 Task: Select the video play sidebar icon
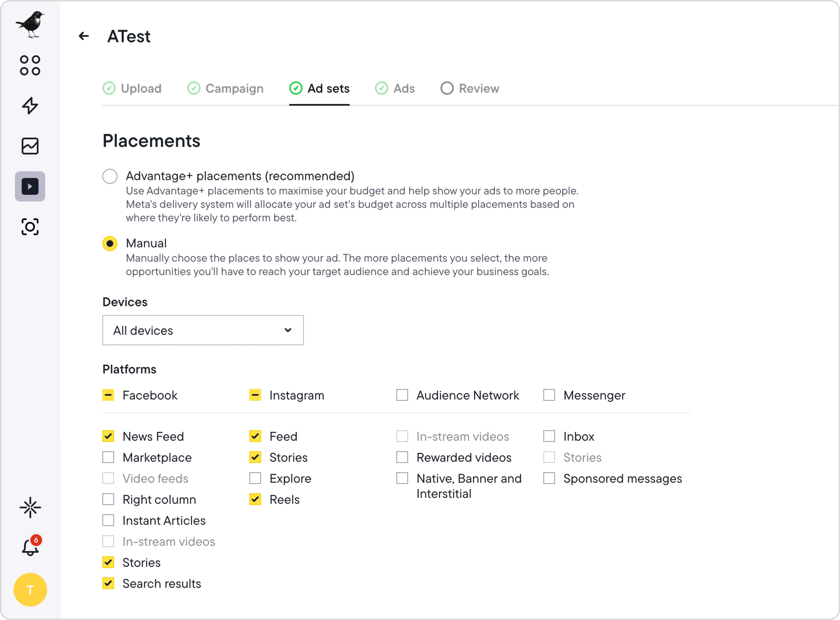click(x=30, y=187)
